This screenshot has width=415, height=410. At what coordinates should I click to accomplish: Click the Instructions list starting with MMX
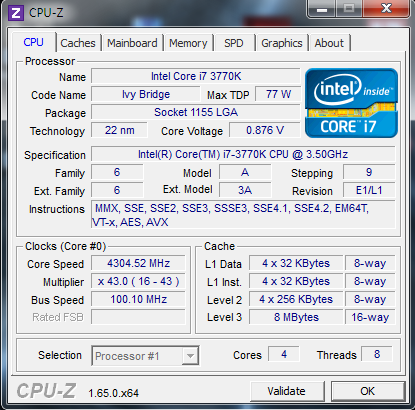(x=243, y=215)
